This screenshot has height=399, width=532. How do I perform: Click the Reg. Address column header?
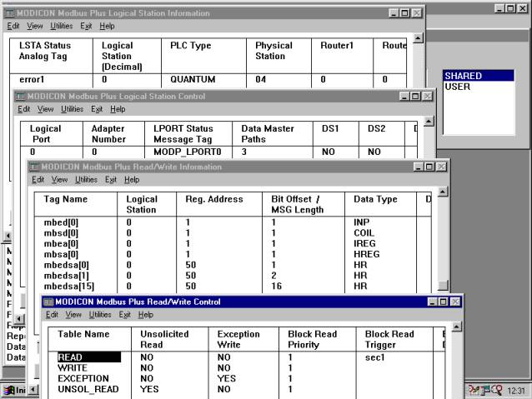tap(214, 199)
